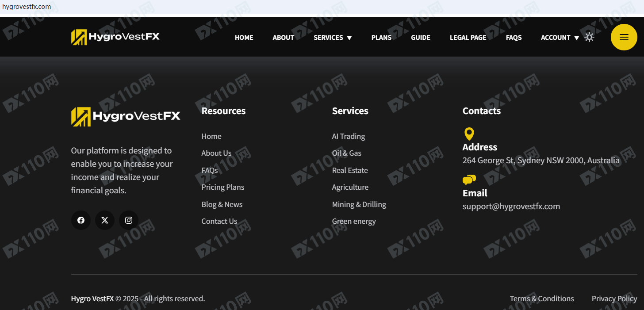
Task: Expand the Account dropdown in navbar
Action: coord(560,38)
